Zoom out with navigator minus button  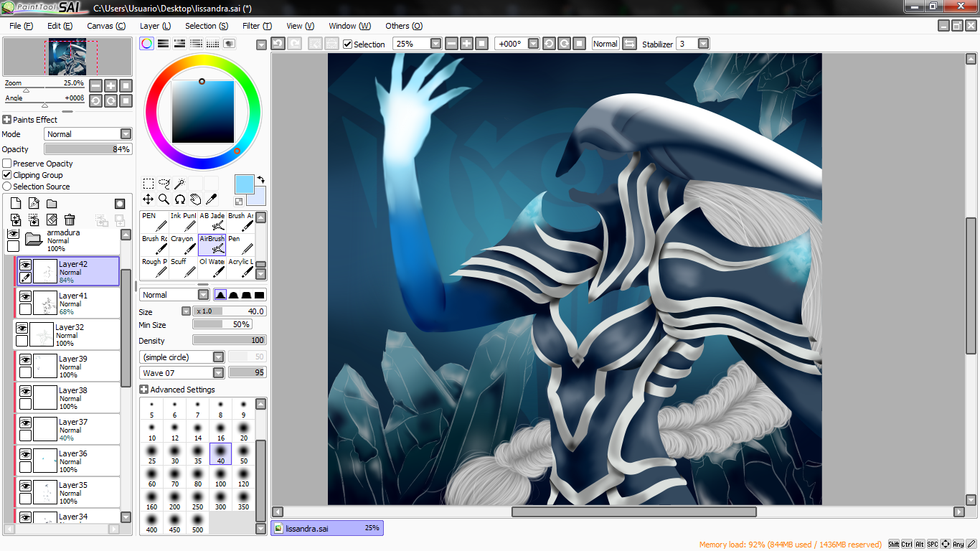[95, 85]
